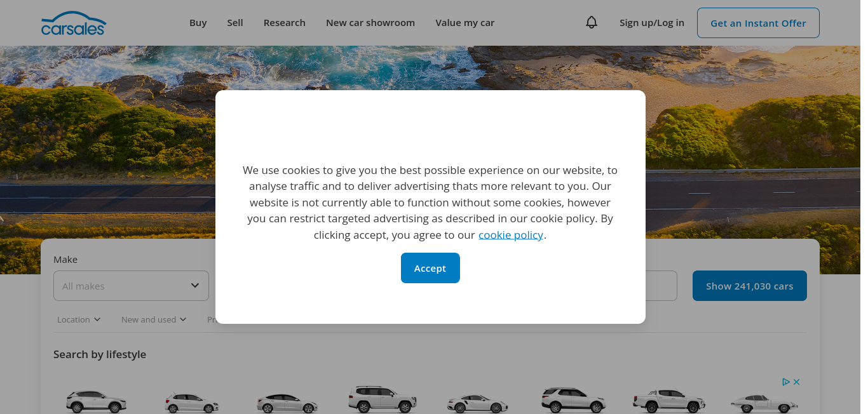The width and height of the screenshot is (868, 414).
Task: Choose the small hatchback lifestyle icon
Action: click(x=192, y=403)
